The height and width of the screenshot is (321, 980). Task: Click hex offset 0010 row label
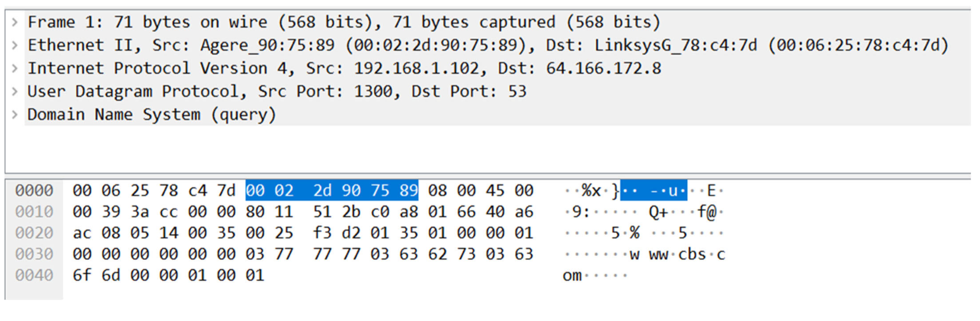click(x=34, y=212)
